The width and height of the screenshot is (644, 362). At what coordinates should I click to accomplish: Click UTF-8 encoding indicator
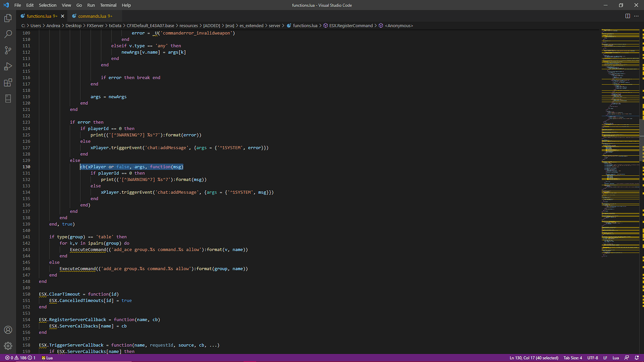pos(592,357)
